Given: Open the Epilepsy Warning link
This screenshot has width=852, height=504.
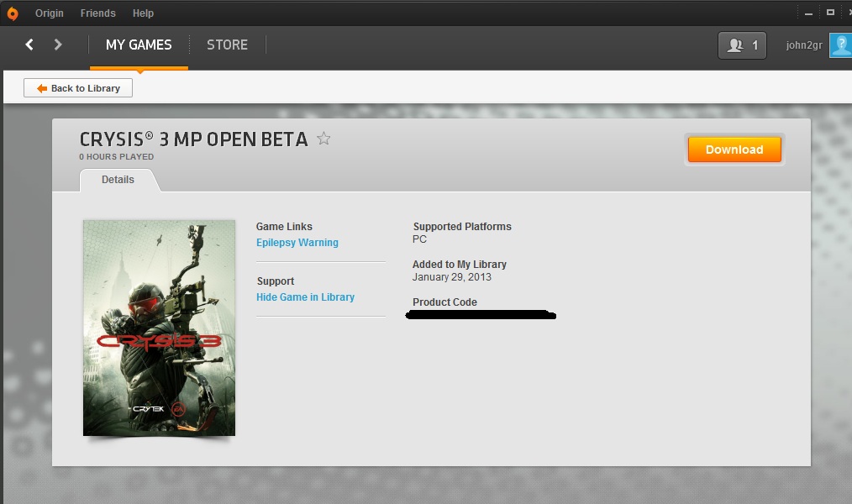Looking at the screenshot, I should 297,243.
